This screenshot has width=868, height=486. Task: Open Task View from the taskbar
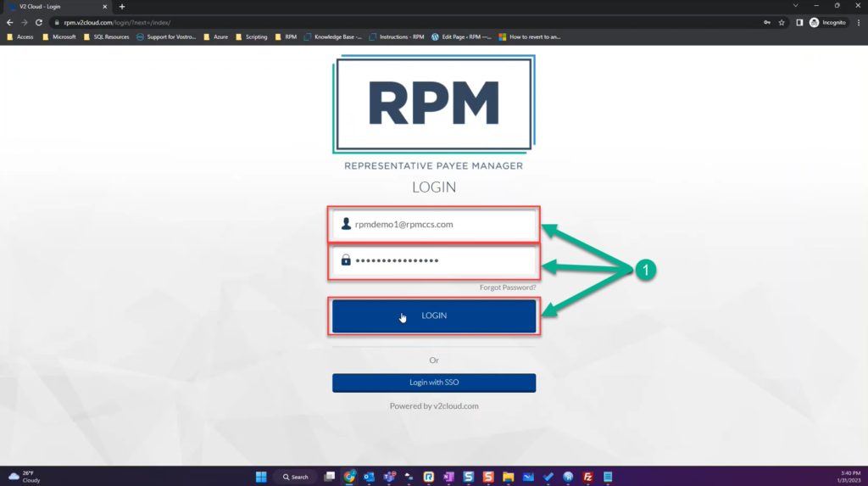click(x=330, y=477)
